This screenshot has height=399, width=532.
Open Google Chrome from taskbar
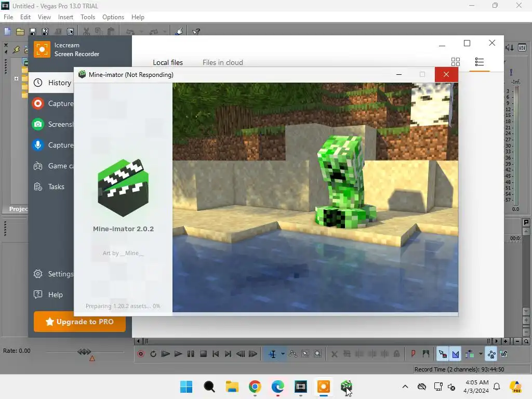pyautogui.click(x=255, y=387)
